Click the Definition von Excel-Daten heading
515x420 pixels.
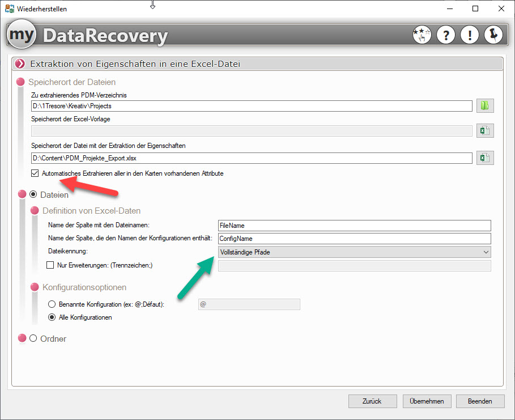(x=92, y=211)
